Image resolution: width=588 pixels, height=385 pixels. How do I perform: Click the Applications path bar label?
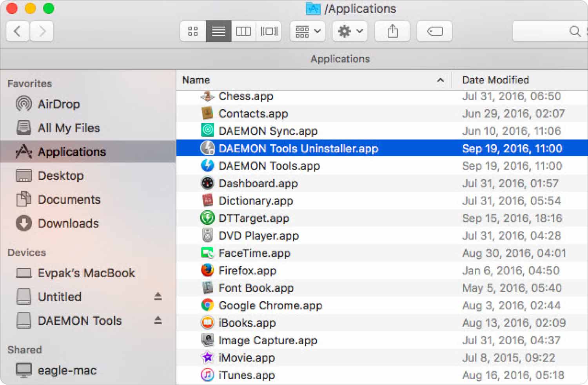click(340, 59)
